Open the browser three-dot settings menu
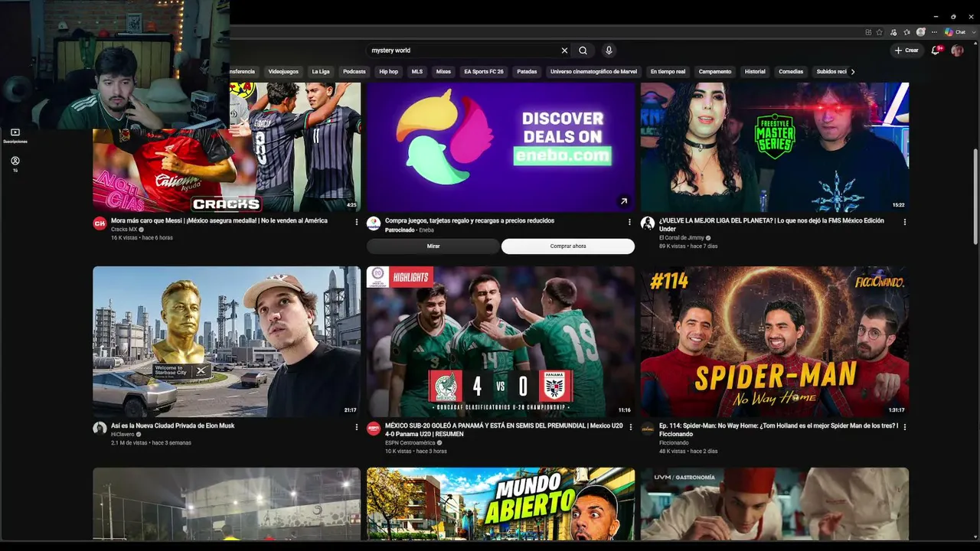 click(x=933, y=32)
